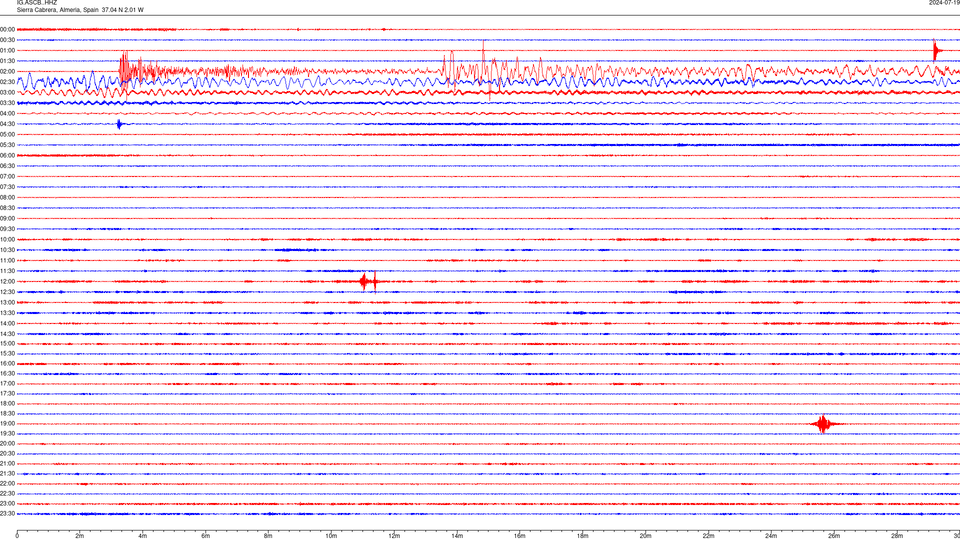Click the 07:00 trace time label

pos(7,176)
